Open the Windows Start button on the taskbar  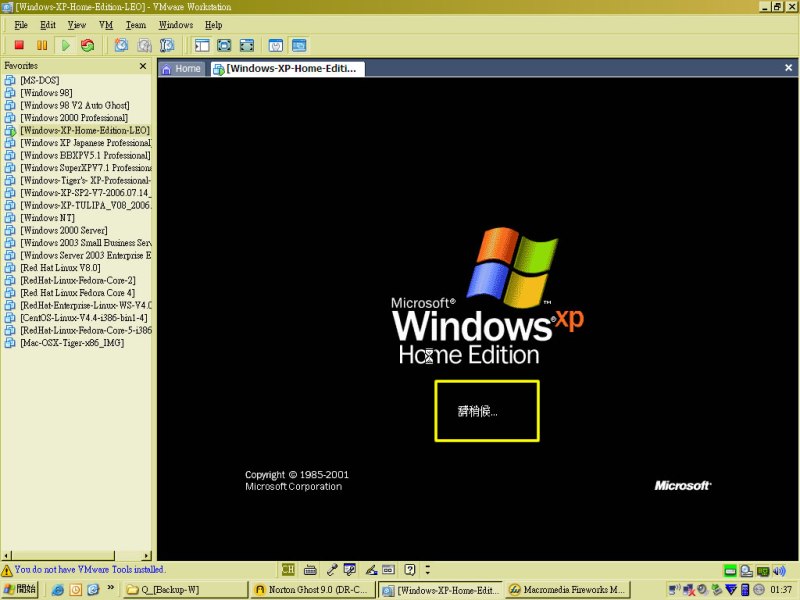pyautogui.click(x=20, y=589)
